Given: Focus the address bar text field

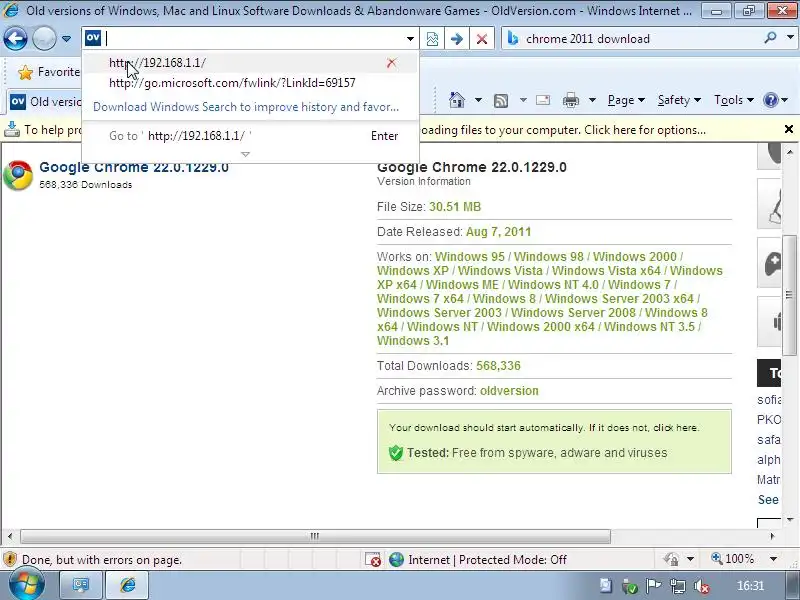Looking at the screenshot, I should [254, 38].
